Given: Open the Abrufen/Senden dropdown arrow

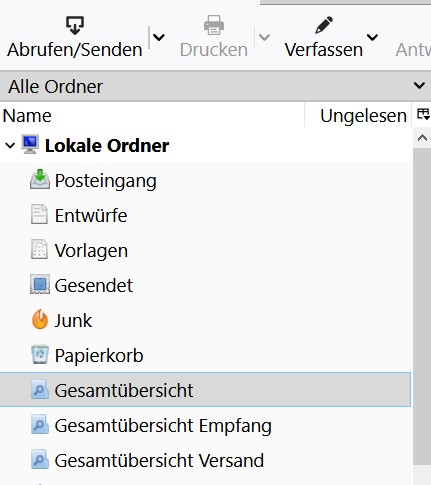Looking at the screenshot, I should [159, 37].
